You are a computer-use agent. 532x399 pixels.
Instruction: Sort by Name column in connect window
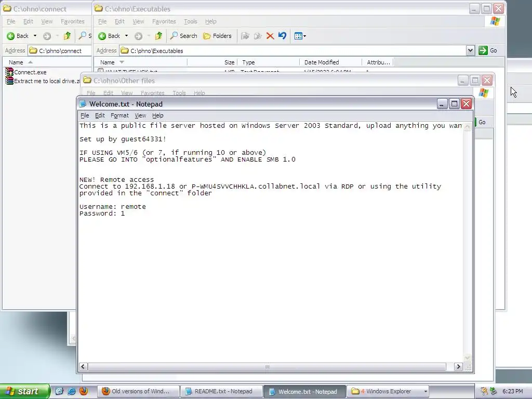click(x=47, y=62)
